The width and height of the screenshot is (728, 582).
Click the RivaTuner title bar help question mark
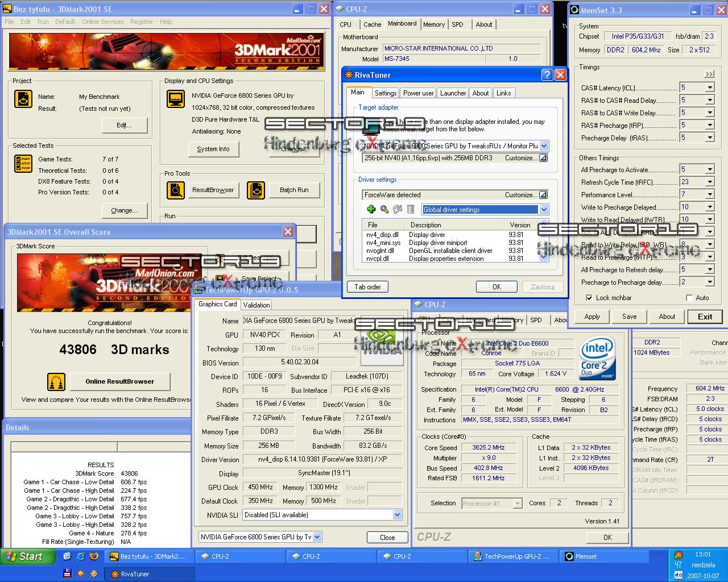pos(547,75)
